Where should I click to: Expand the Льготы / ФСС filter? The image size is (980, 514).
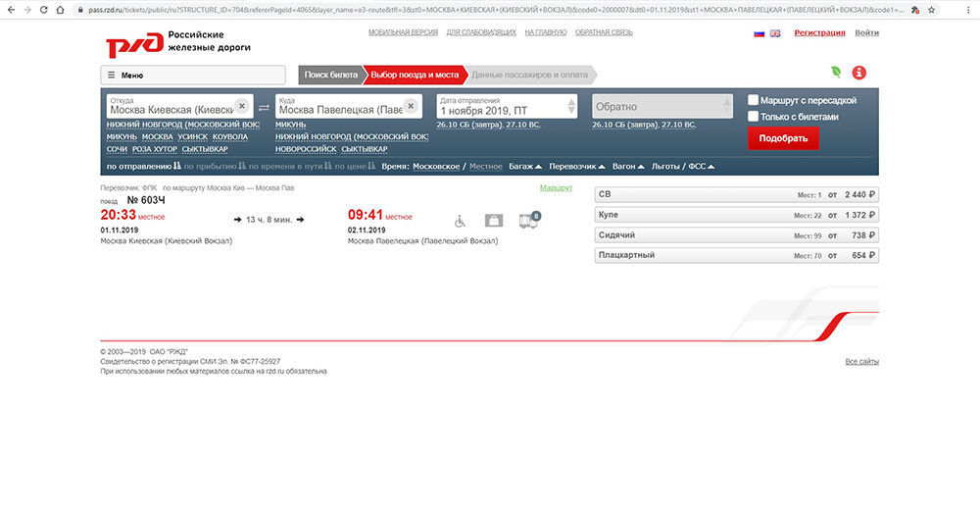coord(682,167)
